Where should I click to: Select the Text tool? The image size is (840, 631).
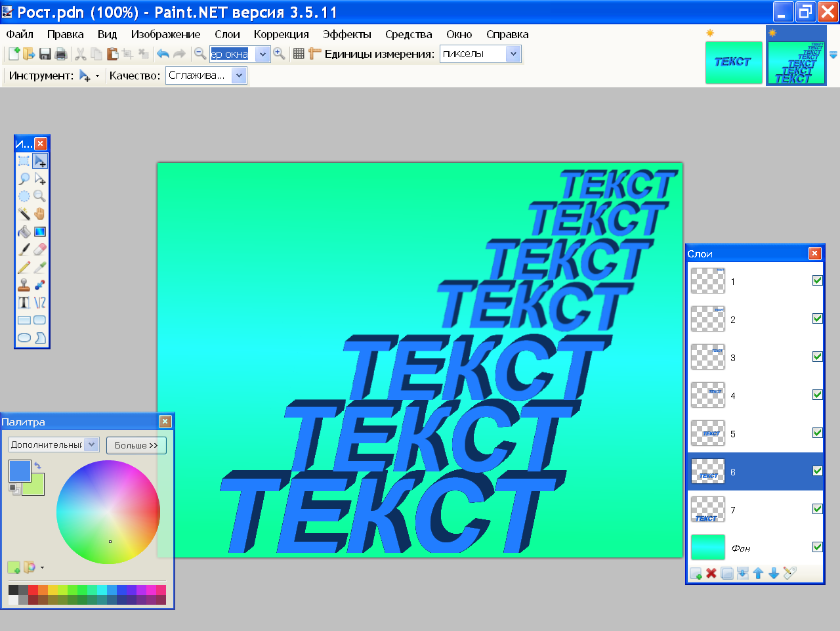pos(24,303)
